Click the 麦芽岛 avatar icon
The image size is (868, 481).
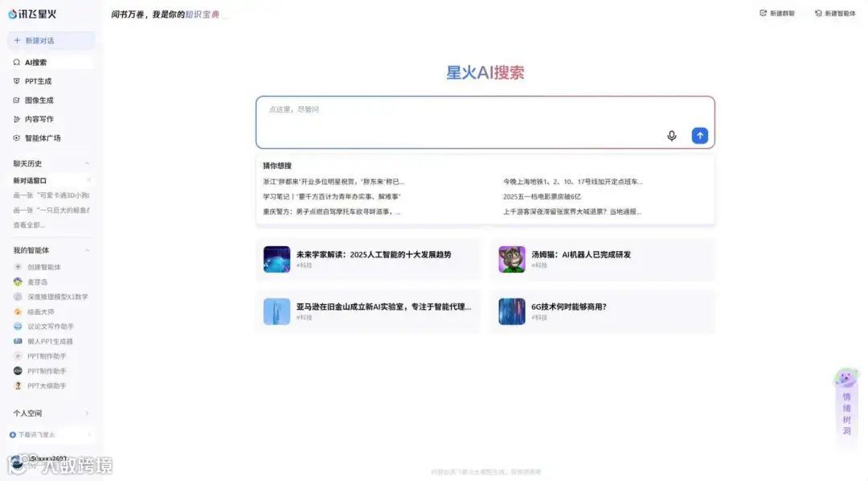[18, 282]
